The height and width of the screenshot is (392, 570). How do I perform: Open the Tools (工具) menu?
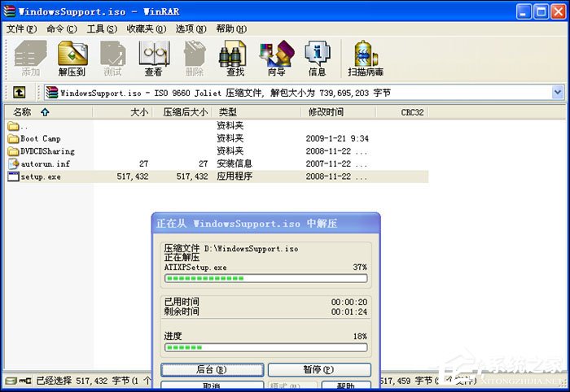click(x=102, y=28)
